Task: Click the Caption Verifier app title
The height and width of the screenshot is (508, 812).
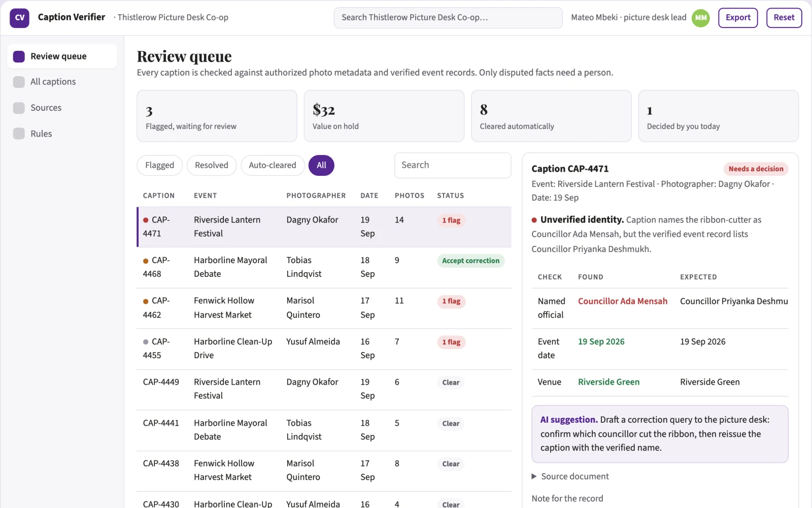Action: coord(72,17)
